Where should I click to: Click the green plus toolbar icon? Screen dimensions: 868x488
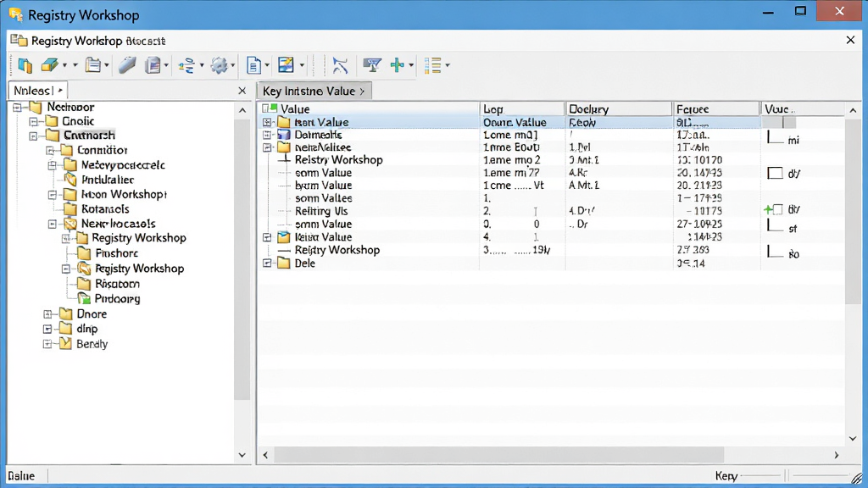pos(397,65)
